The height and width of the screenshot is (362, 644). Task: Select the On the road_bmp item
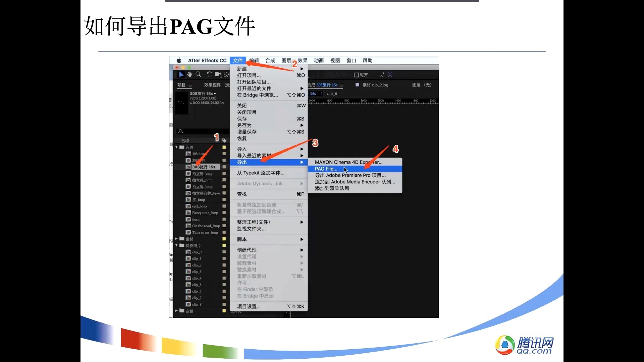pos(206,226)
